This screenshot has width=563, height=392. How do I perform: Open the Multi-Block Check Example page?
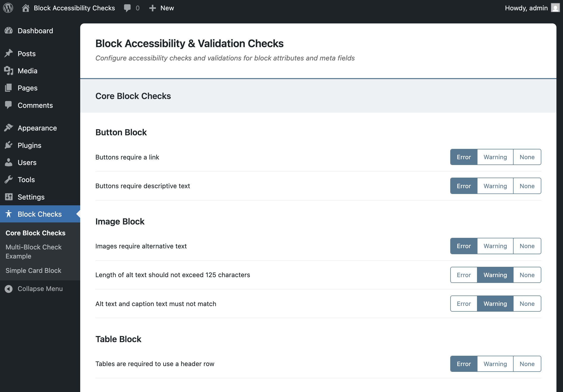coord(34,251)
